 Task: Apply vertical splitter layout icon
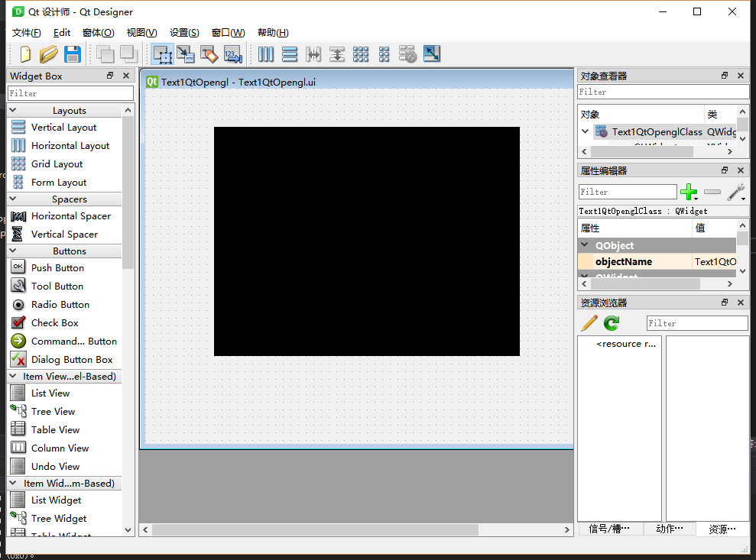pyautogui.click(x=336, y=54)
